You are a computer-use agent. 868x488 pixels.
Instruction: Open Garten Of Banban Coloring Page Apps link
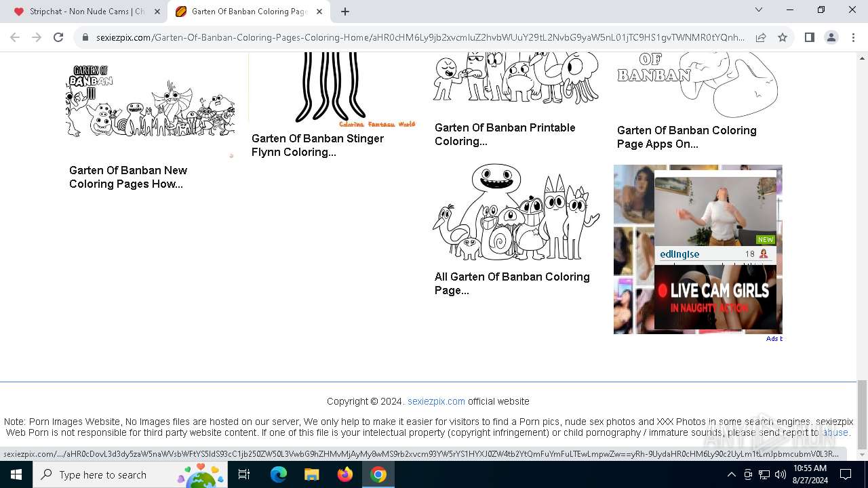click(686, 137)
